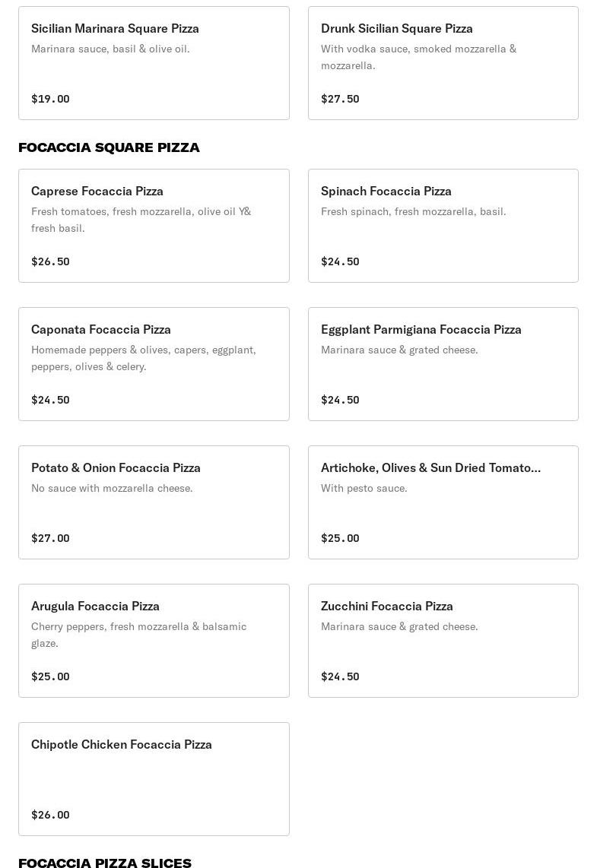Choose the Caprese Focaccia Pizza card
Screen dimensions: 597x868
(154, 226)
